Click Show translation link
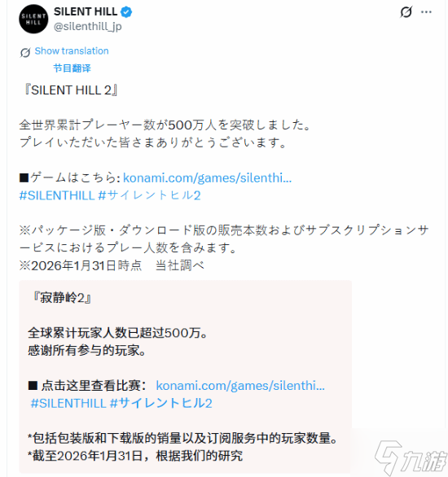The image size is (448, 477). pos(72,50)
